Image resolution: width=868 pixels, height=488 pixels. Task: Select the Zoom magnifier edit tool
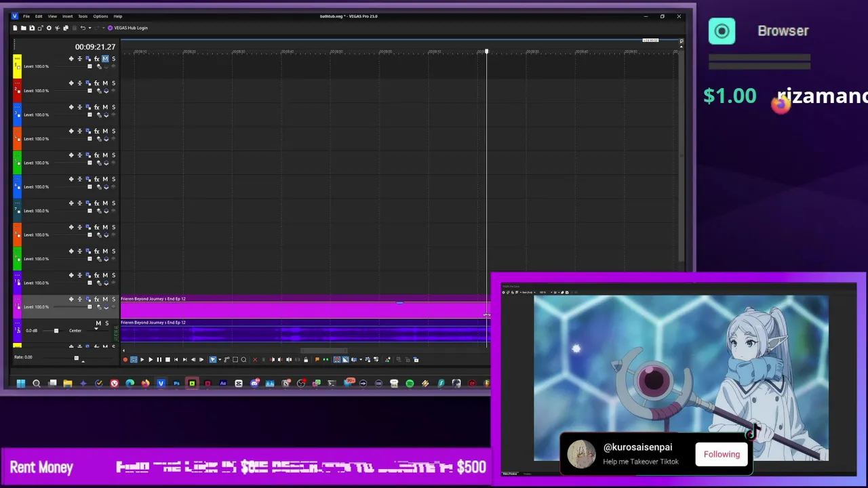point(243,359)
